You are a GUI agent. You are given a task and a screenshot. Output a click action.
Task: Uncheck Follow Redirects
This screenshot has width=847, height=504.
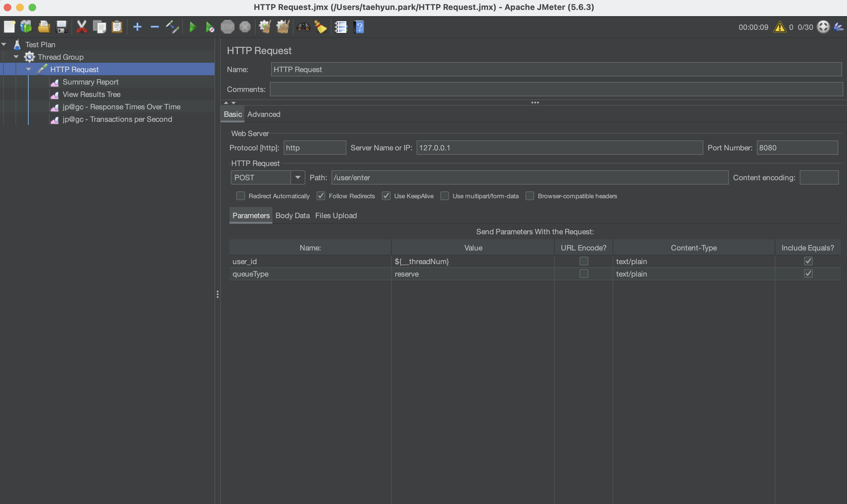(x=321, y=196)
